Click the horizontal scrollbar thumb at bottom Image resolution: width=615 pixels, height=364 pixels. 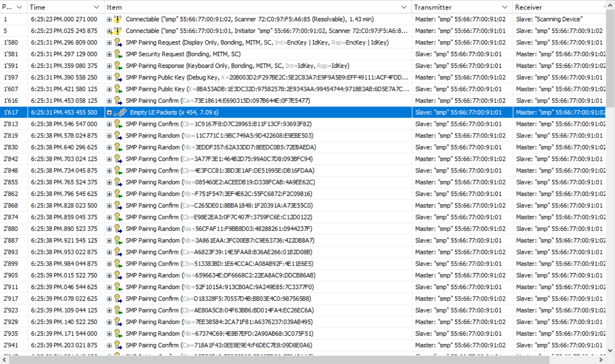280,360
